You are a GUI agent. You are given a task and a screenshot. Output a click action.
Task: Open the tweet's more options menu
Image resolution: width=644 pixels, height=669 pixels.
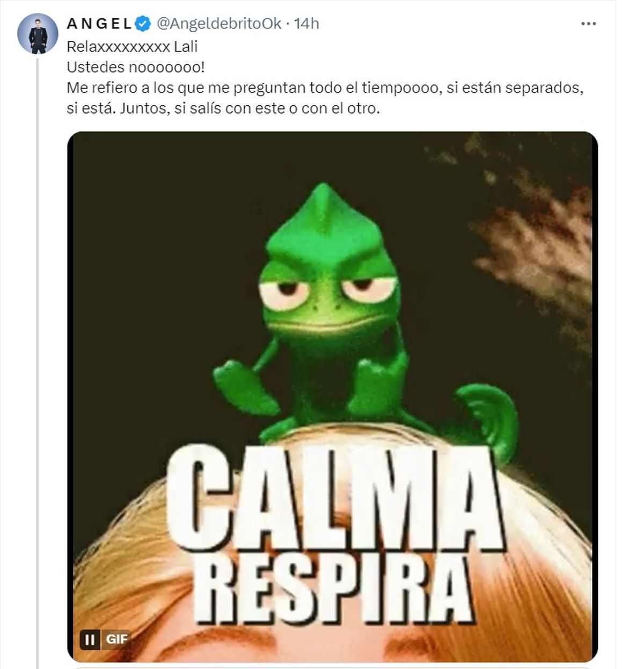pyautogui.click(x=589, y=24)
